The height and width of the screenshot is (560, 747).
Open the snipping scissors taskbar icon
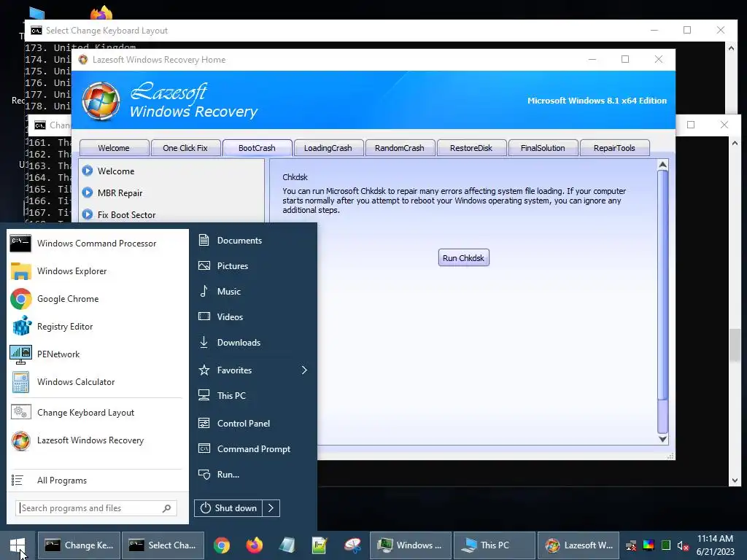(x=352, y=545)
